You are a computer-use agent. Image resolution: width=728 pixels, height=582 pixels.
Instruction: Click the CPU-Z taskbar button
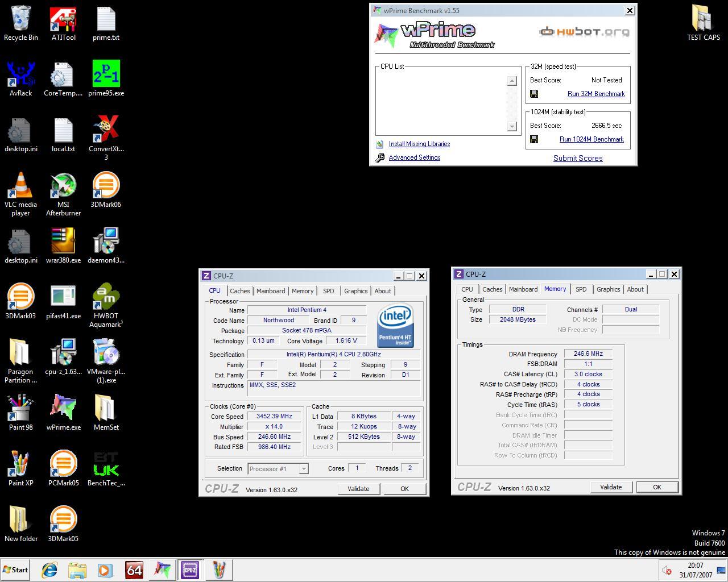pos(190,570)
